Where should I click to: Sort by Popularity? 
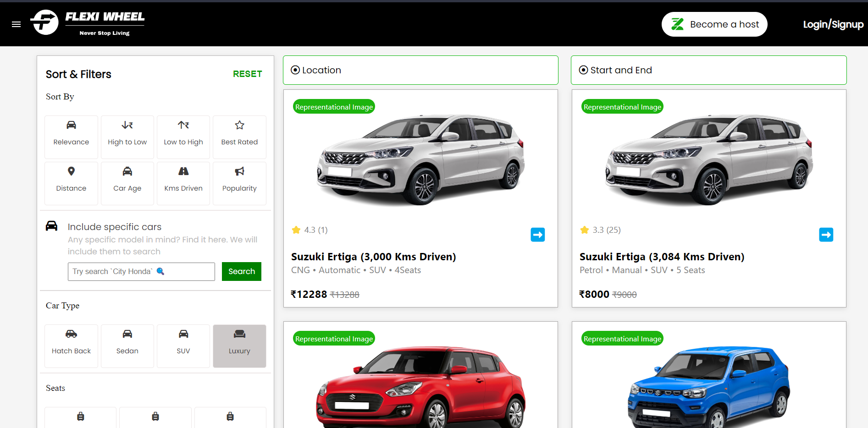[x=239, y=183]
